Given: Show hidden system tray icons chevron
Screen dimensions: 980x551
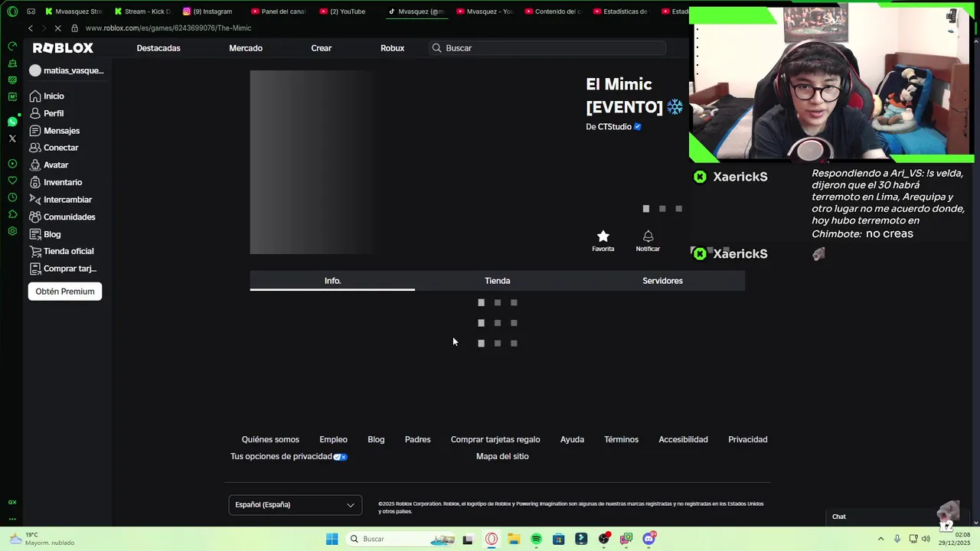Looking at the screenshot, I should [880, 539].
